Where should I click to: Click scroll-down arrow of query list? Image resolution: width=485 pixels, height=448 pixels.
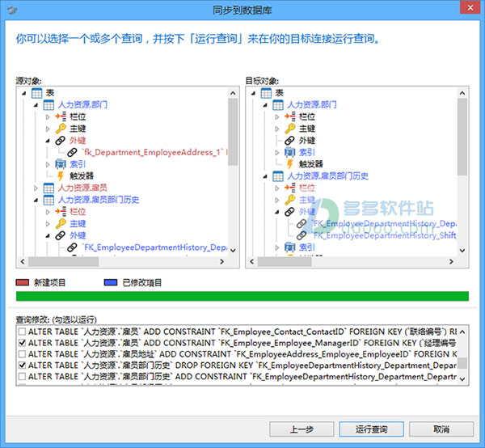(462, 379)
